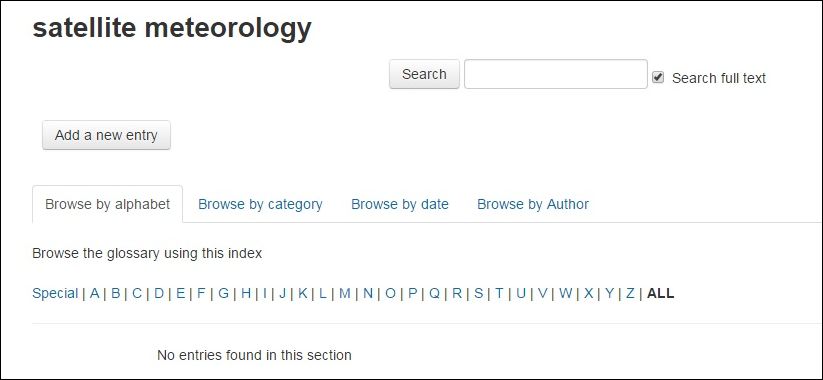Select letter W in the index
Viewport: 823px width, 380px height.
(565, 293)
